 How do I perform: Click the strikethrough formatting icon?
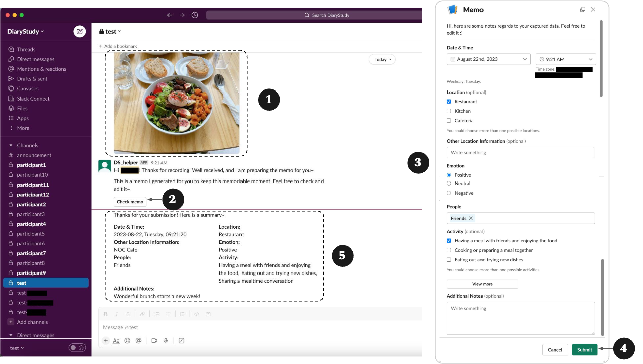[x=128, y=314]
